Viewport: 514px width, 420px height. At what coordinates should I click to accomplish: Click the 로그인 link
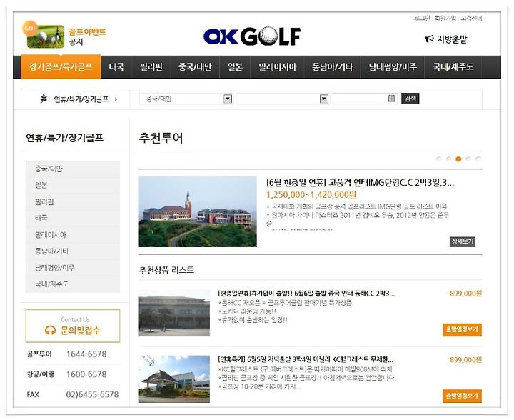click(422, 19)
